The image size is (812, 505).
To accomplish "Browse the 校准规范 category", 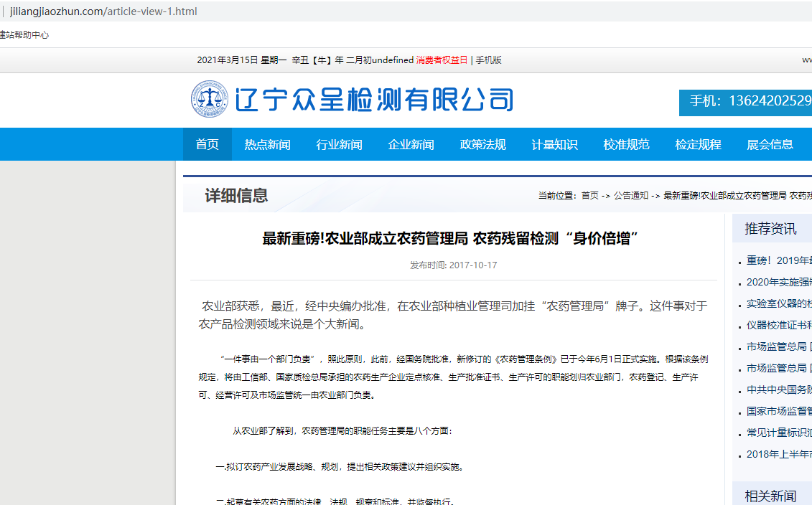I will (x=626, y=144).
